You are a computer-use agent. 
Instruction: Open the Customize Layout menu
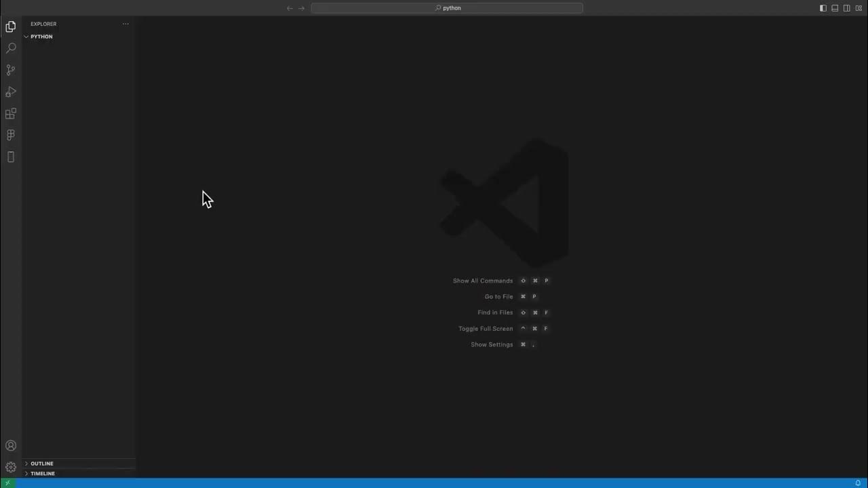coord(859,7)
